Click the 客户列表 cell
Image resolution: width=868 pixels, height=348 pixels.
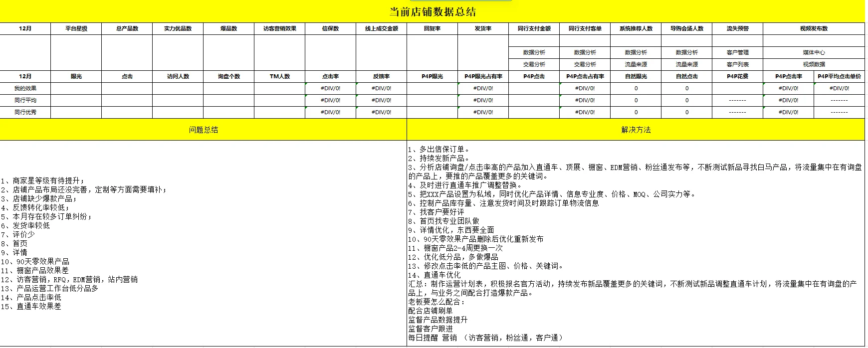[738, 64]
